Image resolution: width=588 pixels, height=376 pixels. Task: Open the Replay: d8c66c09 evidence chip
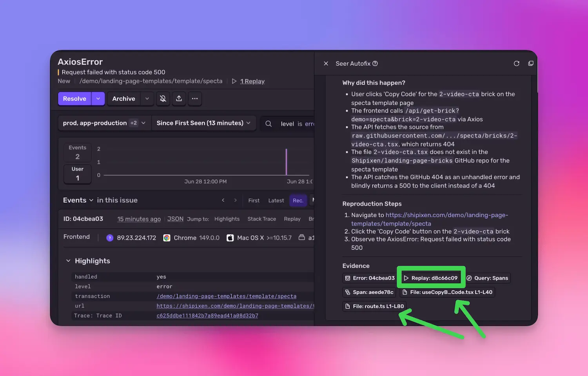click(431, 278)
